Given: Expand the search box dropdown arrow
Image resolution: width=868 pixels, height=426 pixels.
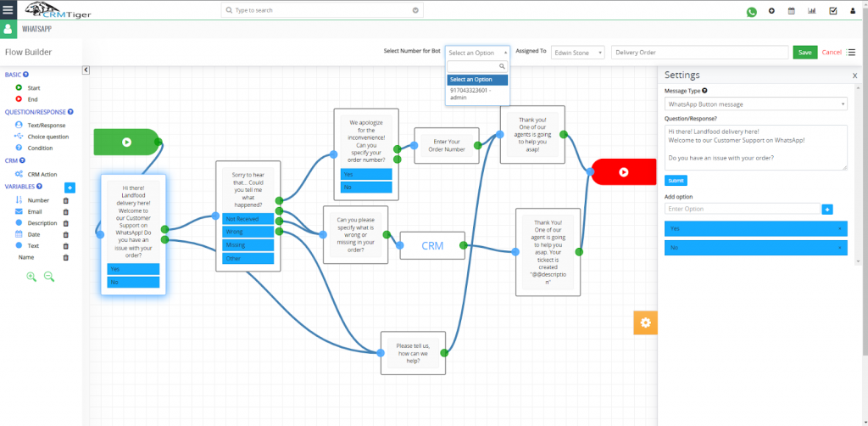Looking at the screenshot, I should (x=415, y=10).
